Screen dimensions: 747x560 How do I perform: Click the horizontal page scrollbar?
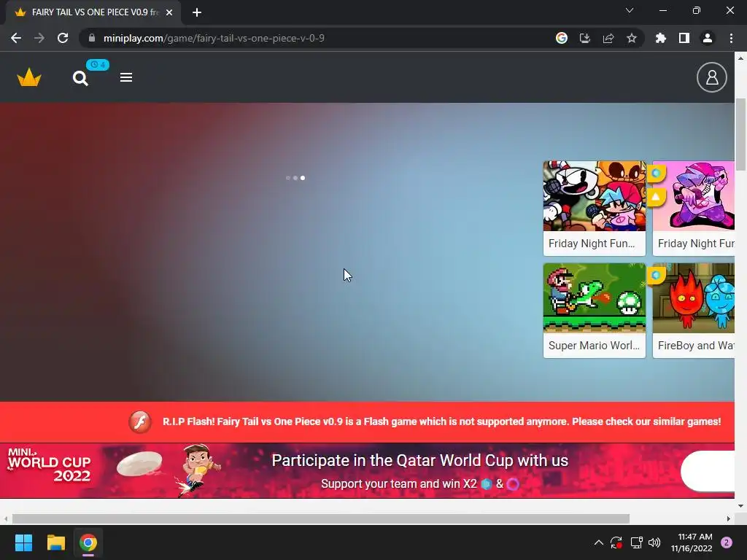[x=321, y=518]
